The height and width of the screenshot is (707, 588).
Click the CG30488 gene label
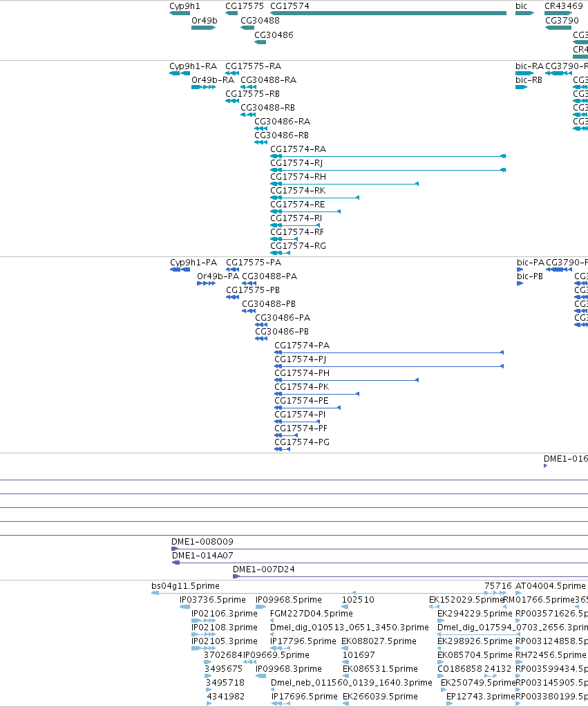pos(260,21)
